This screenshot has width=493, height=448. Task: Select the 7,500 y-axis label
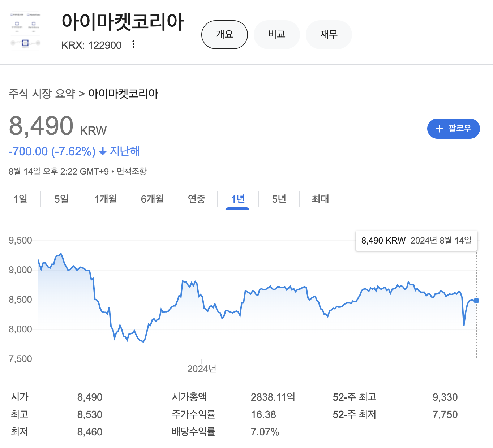tap(20, 359)
